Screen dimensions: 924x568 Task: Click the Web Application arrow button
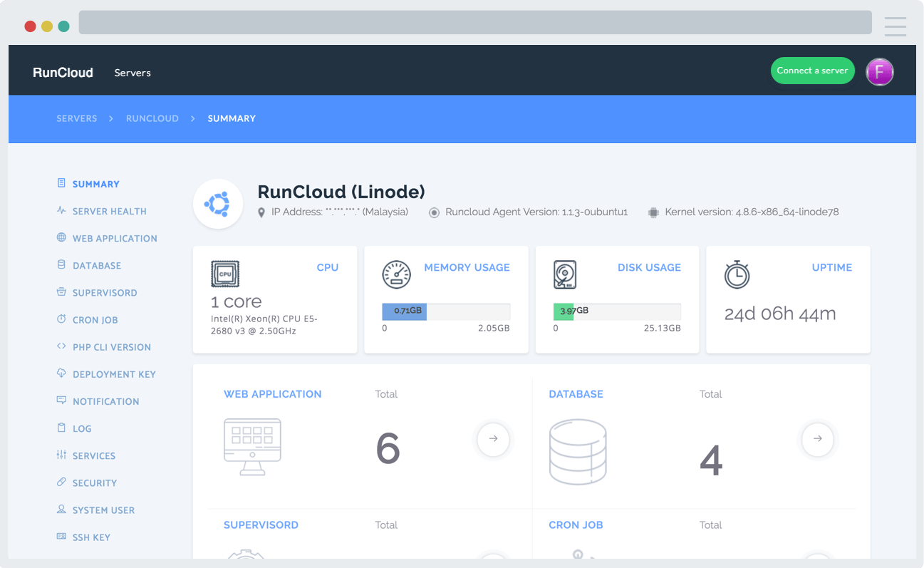point(493,439)
